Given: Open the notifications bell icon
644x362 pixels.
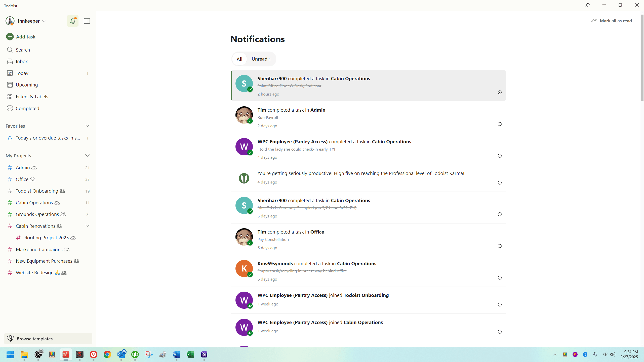Looking at the screenshot, I should pos(73,21).
